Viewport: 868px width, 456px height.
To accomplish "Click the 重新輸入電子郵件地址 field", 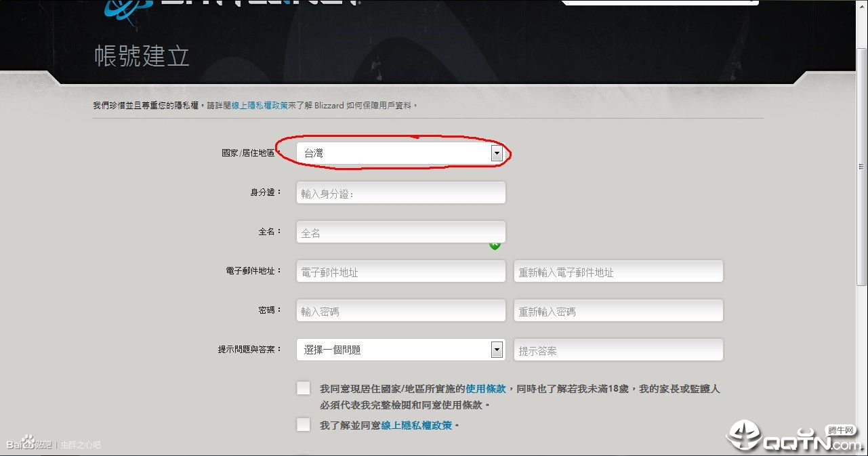I will pyautogui.click(x=619, y=272).
